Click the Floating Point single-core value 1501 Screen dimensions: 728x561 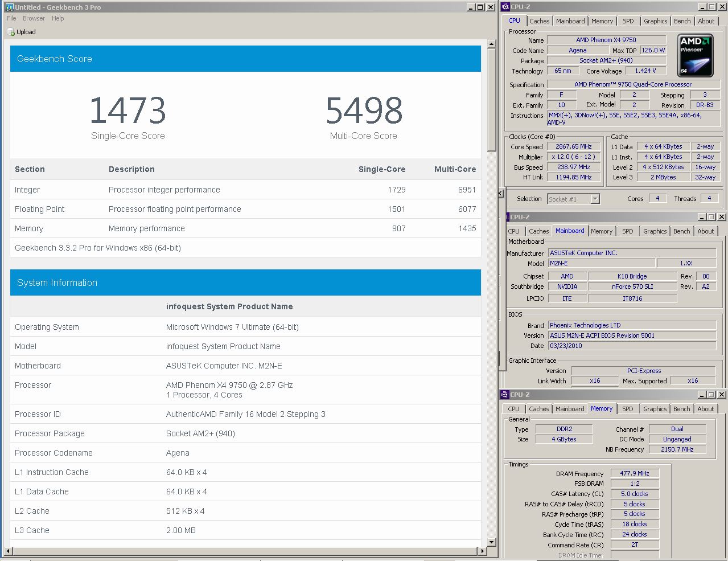397,209
